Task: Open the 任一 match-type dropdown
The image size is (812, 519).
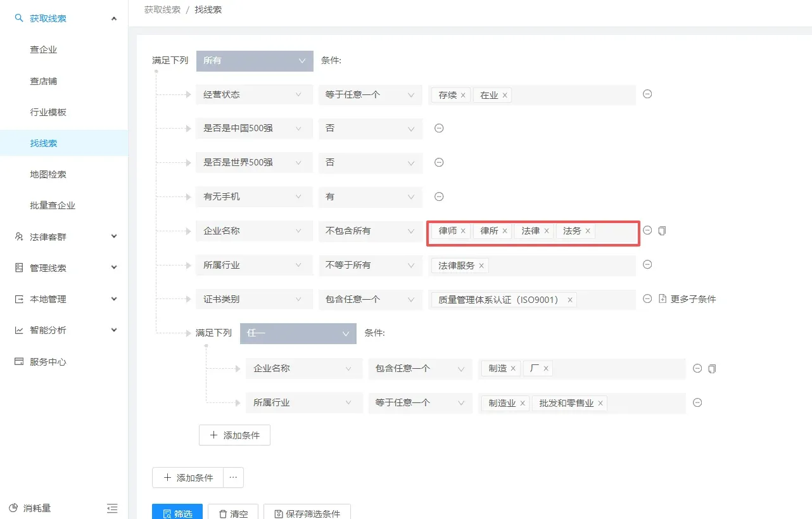Action: click(298, 333)
